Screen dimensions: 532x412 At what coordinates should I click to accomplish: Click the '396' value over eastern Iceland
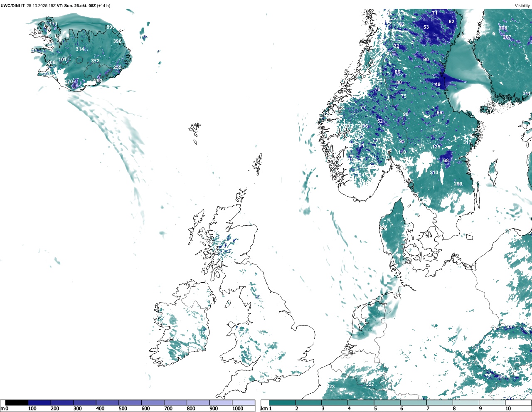[117, 41]
